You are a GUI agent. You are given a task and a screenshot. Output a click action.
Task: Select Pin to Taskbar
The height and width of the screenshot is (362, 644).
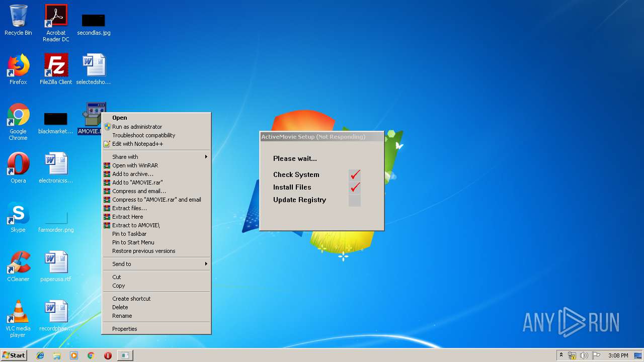click(156, 234)
